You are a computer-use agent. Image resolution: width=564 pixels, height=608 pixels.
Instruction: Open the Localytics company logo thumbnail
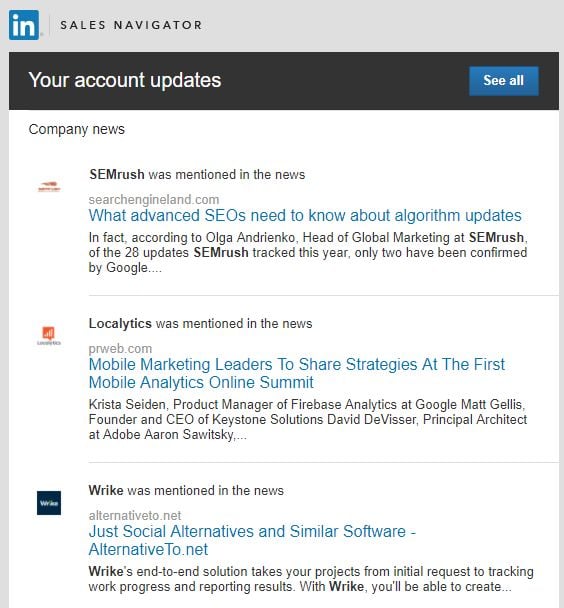[x=49, y=335]
